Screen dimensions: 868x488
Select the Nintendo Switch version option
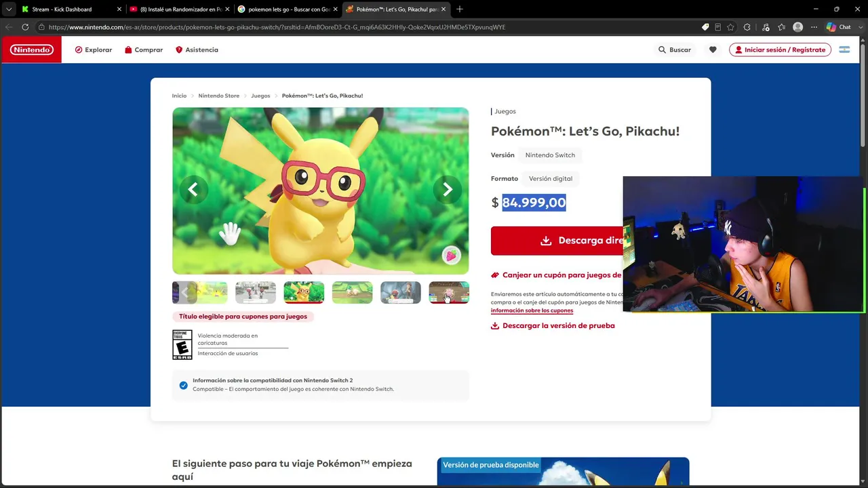(550, 155)
